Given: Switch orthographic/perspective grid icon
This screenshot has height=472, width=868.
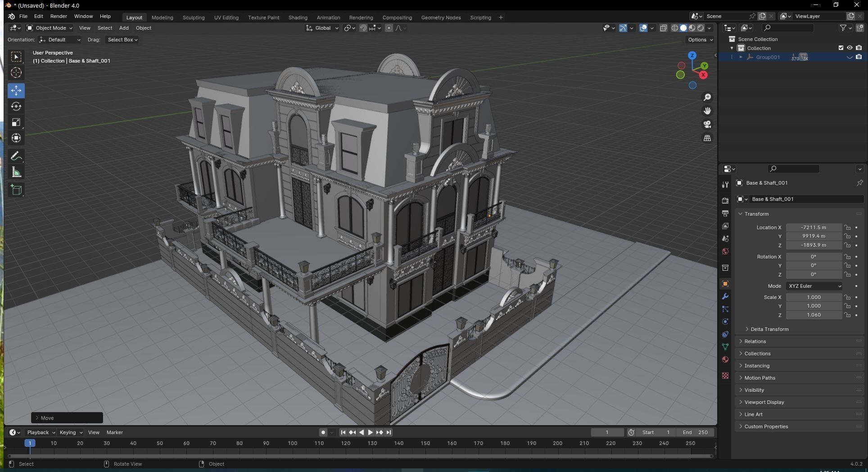Looking at the screenshot, I should (707, 138).
